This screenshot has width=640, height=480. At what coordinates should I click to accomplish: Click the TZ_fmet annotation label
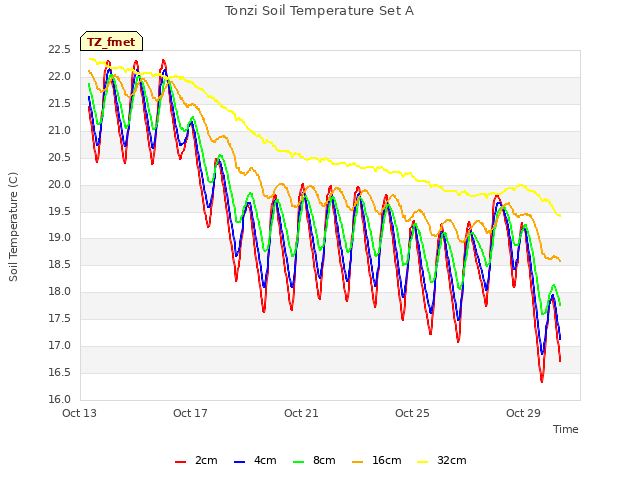coord(111,41)
